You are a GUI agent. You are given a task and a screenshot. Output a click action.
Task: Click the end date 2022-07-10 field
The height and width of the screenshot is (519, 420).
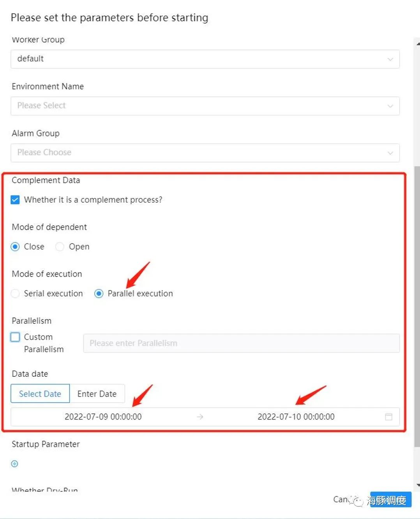(296, 417)
